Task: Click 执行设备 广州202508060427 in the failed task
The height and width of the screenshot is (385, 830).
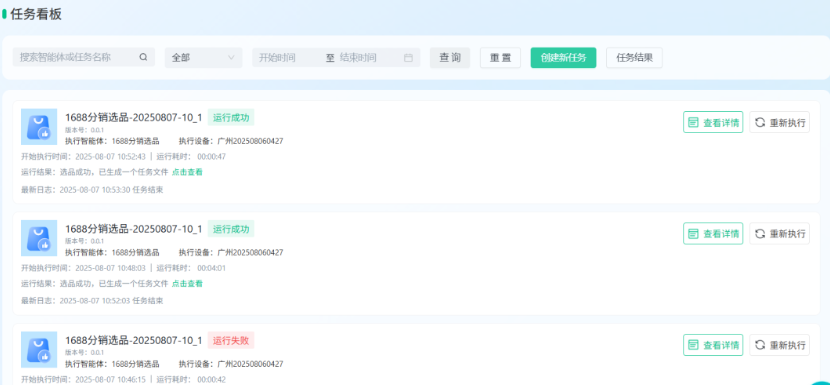Action: [231, 364]
